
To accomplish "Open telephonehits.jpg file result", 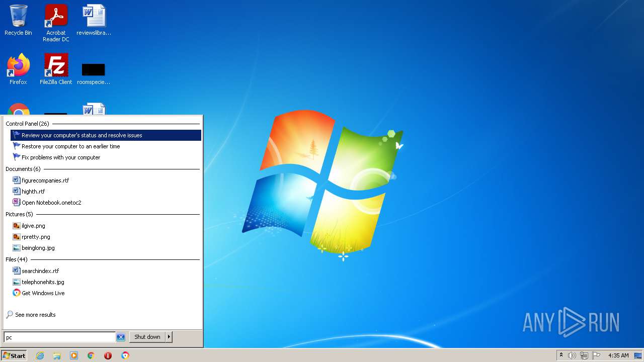I will [106, 282].
